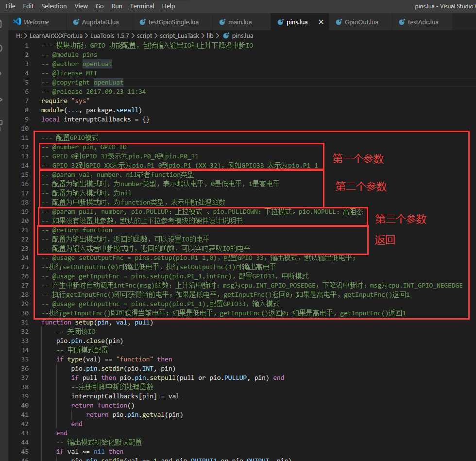Click 'interruptCallbacks[pin] = val' line
The height and width of the screenshot is (461, 476).
tap(125, 396)
